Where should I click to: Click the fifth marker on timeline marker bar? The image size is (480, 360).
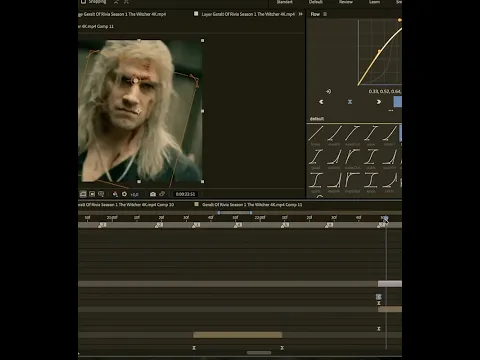click(x=285, y=225)
